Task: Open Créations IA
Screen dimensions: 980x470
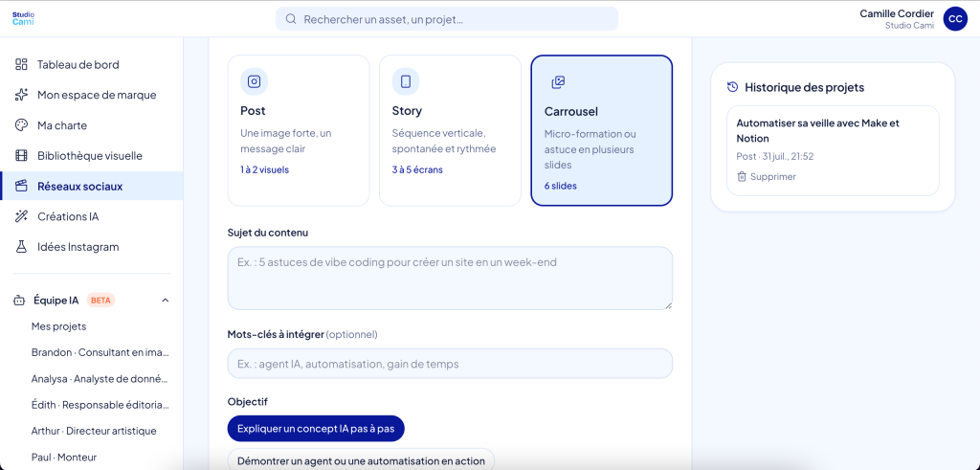Action: click(x=91, y=216)
